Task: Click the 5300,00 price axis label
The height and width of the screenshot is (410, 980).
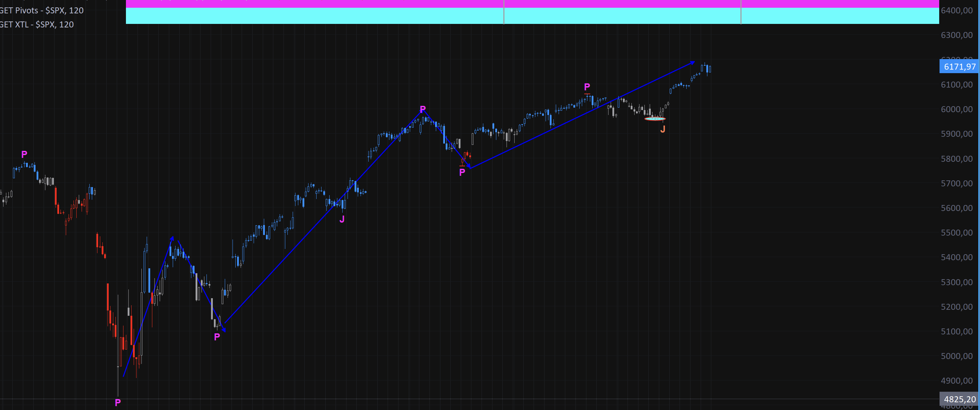Action: click(956, 282)
